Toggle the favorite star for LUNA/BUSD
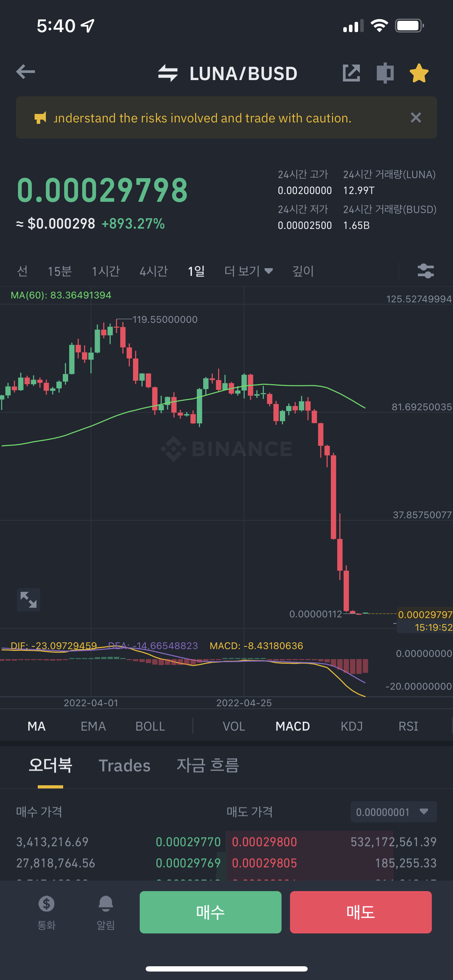Screen dimensions: 453x980 [x=419, y=73]
